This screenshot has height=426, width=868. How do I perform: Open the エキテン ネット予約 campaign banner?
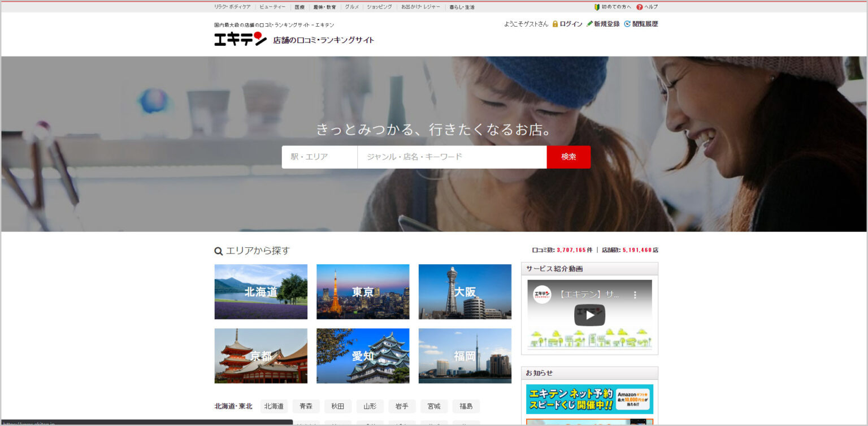coord(589,399)
